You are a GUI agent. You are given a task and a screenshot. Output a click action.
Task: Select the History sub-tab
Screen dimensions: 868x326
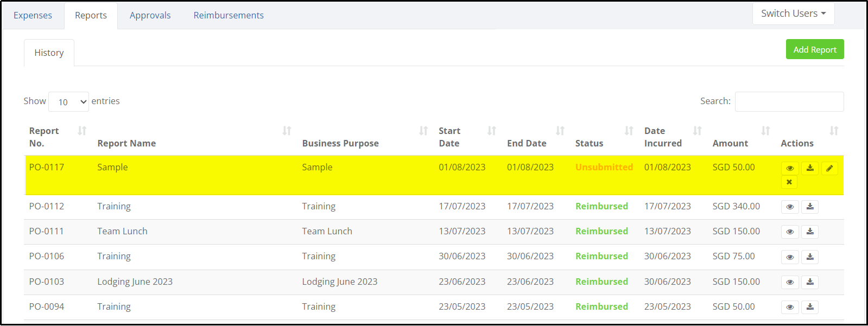[49, 53]
